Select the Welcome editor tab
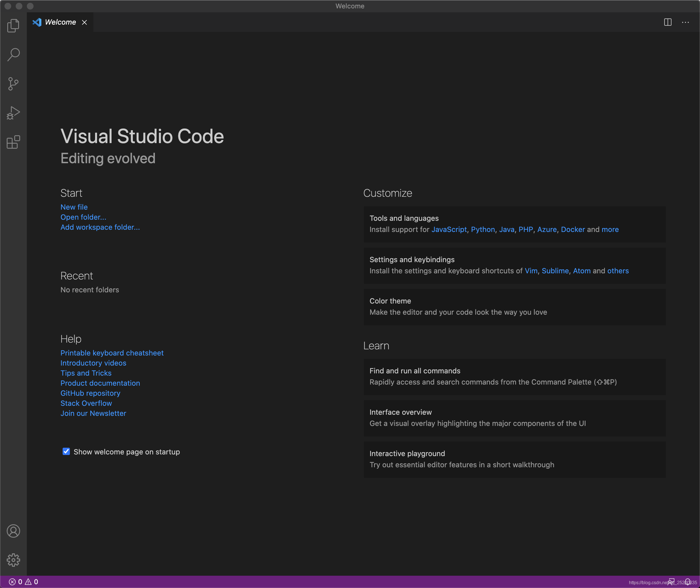 (x=60, y=22)
